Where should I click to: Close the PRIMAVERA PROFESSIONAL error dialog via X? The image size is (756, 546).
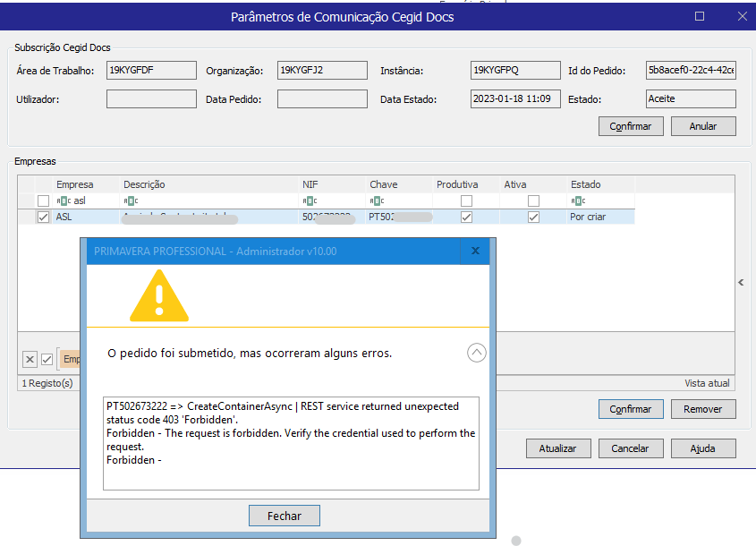(x=475, y=252)
